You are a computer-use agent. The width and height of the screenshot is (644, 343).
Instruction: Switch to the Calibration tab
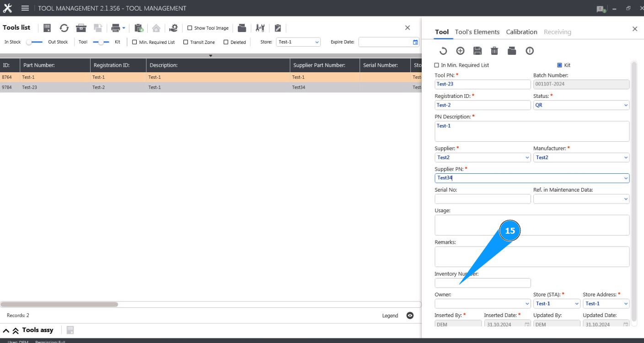521,32
